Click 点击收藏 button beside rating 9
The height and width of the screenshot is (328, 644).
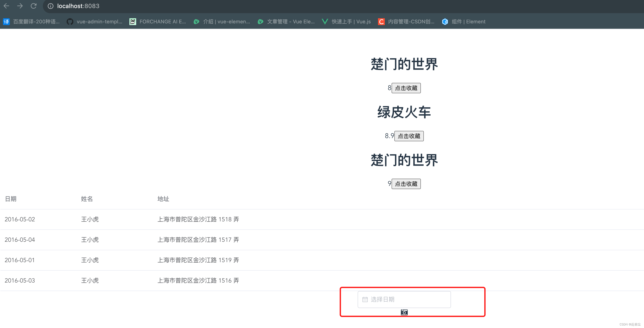click(406, 184)
